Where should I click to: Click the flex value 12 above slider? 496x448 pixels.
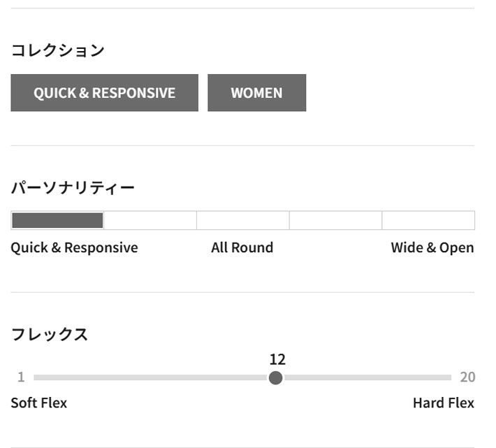click(x=277, y=360)
